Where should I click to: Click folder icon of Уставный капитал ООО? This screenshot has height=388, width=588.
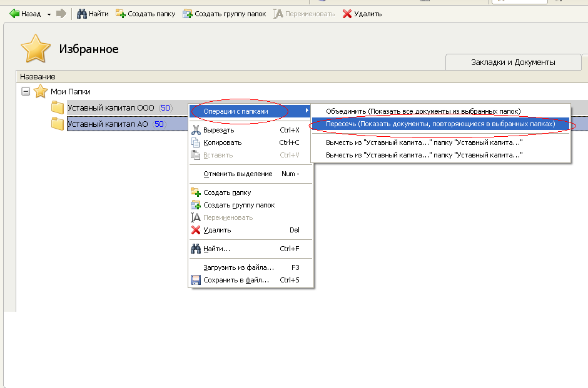[x=58, y=107]
